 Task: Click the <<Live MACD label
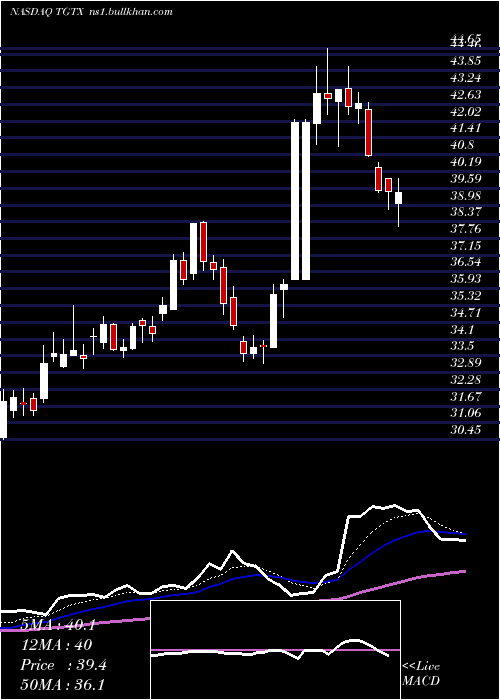pos(421,674)
